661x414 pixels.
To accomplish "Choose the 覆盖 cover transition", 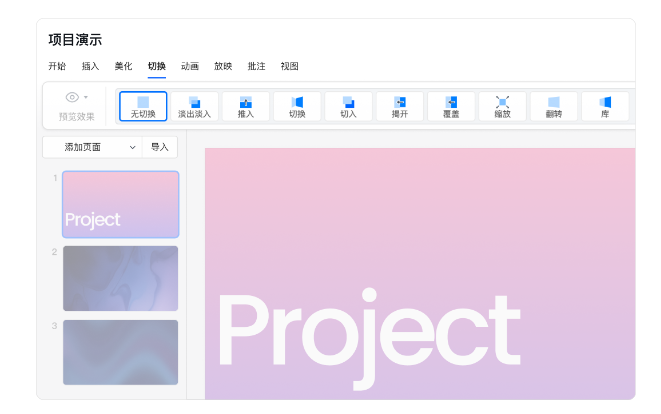I will (x=451, y=107).
